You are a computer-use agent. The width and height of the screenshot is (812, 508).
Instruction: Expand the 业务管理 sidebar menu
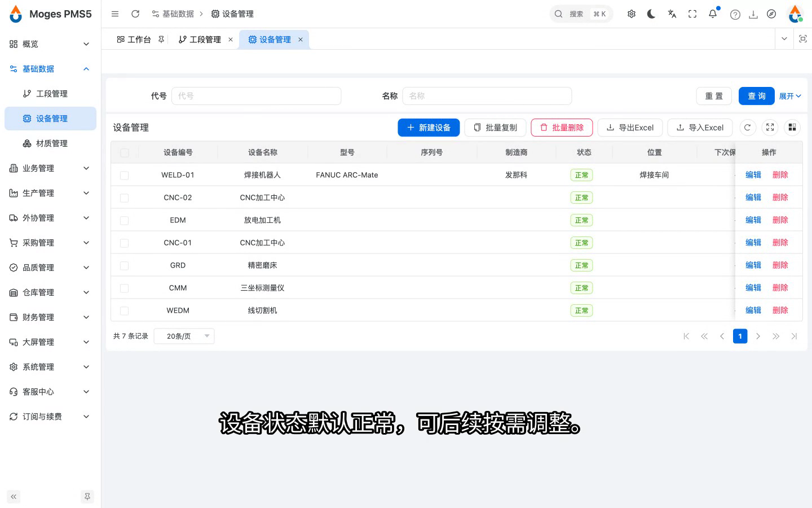pyautogui.click(x=50, y=168)
